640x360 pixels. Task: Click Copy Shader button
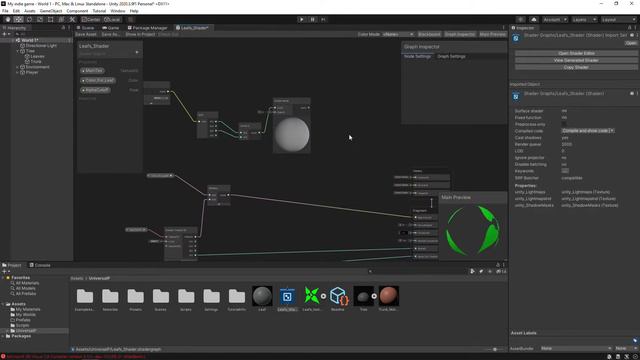(x=576, y=67)
